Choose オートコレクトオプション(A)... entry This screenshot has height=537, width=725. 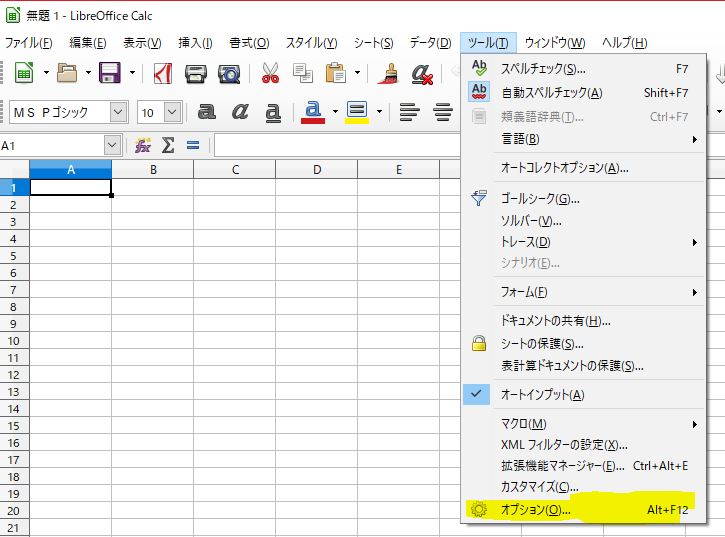(583, 167)
